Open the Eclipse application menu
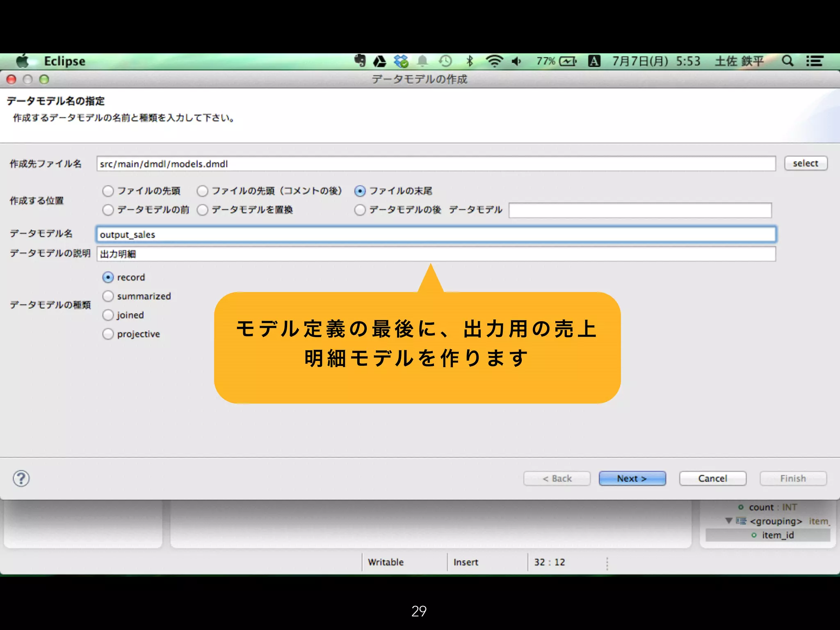Image resolution: width=840 pixels, height=630 pixels. click(64, 61)
